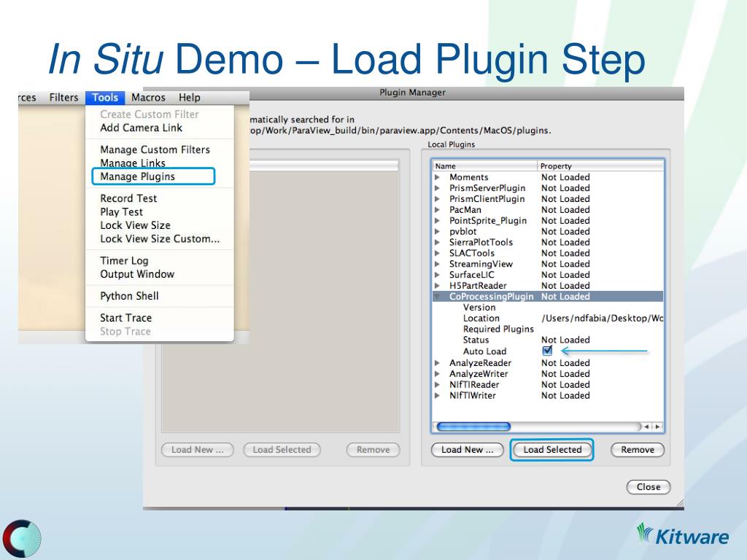The width and height of the screenshot is (747, 560).
Task: Select the SurfaceLIC plugin row
Action: (548, 275)
